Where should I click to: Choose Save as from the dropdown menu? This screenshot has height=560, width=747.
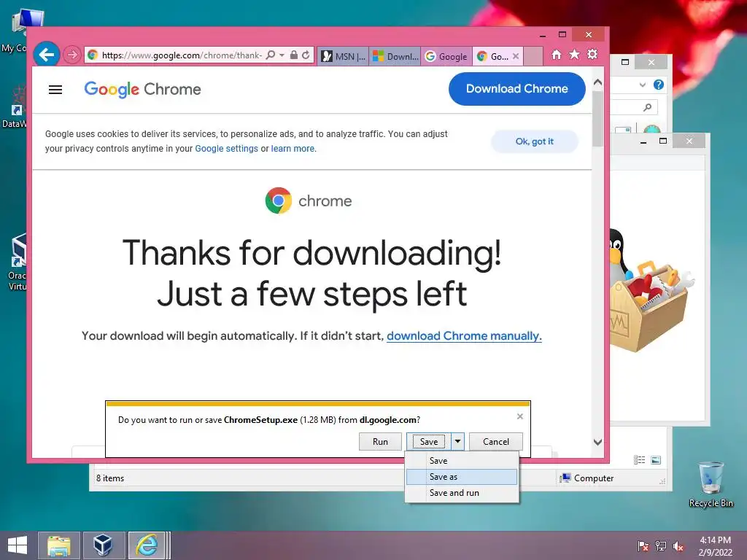click(x=462, y=477)
